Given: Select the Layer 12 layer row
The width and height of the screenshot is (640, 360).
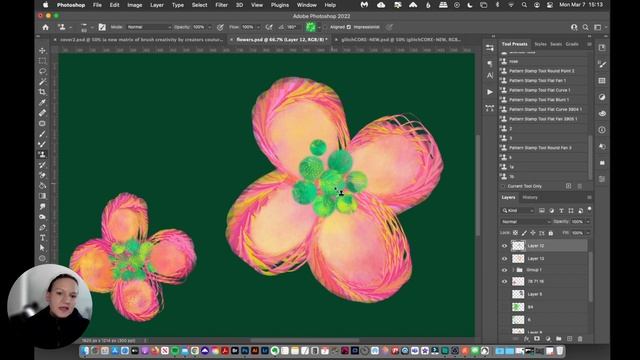Looking at the screenshot, I should coord(544,246).
